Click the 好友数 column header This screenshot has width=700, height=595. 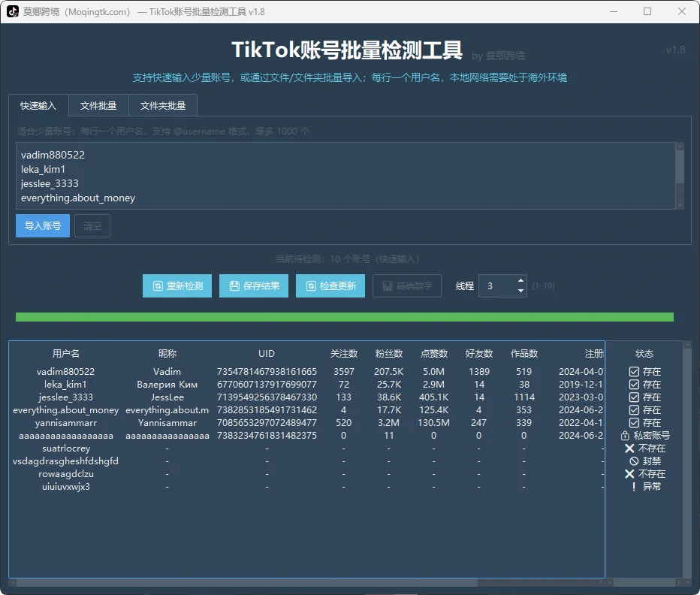pyautogui.click(x=479, y=354)
